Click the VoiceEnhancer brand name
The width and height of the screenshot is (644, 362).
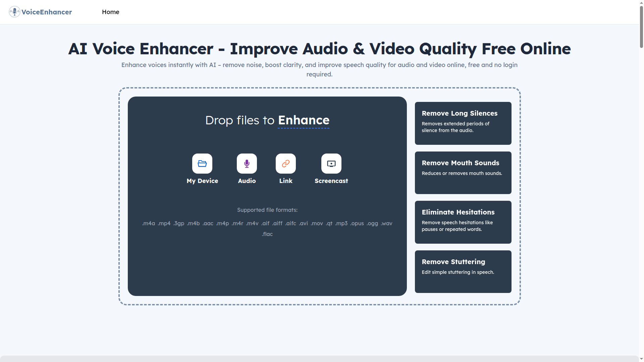coord(47,12)
